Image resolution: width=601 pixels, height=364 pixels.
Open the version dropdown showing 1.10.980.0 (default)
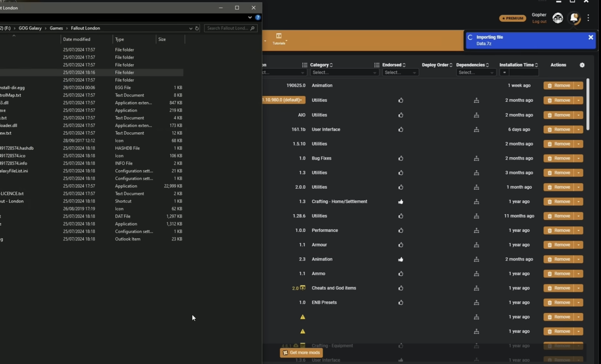[283, 100]
